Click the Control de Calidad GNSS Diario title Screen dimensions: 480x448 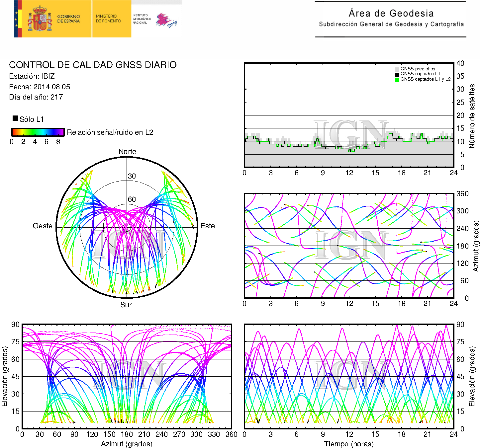coord(93,65)
